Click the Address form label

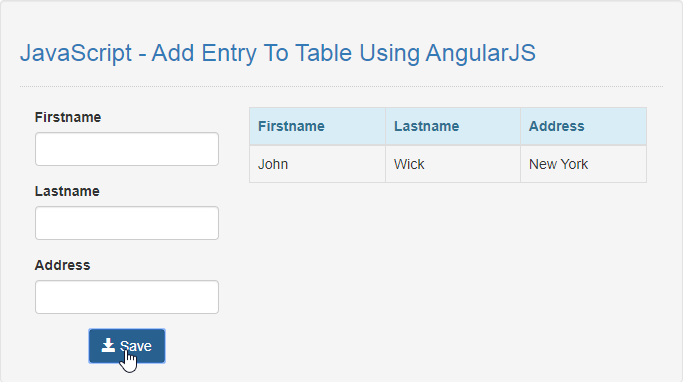pyautogui.click(x=62, y=265)
